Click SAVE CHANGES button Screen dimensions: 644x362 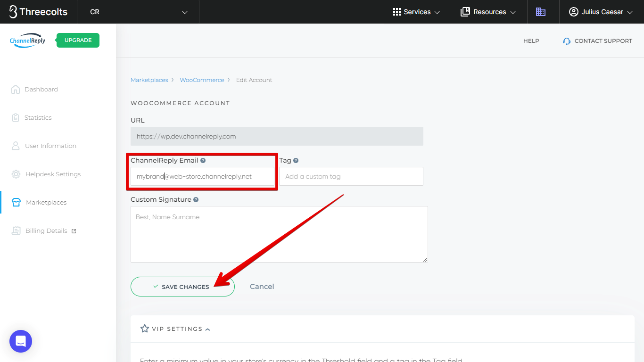coord(182,287)
